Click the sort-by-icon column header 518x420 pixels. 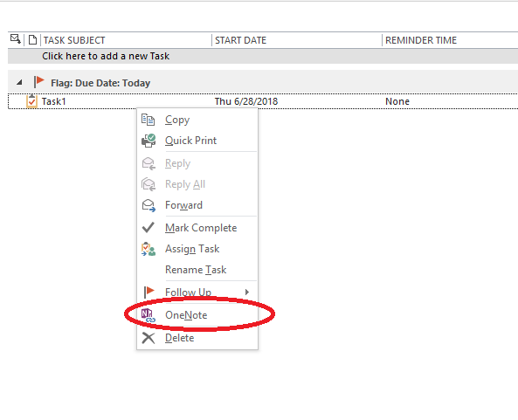(x=16, y=39)
